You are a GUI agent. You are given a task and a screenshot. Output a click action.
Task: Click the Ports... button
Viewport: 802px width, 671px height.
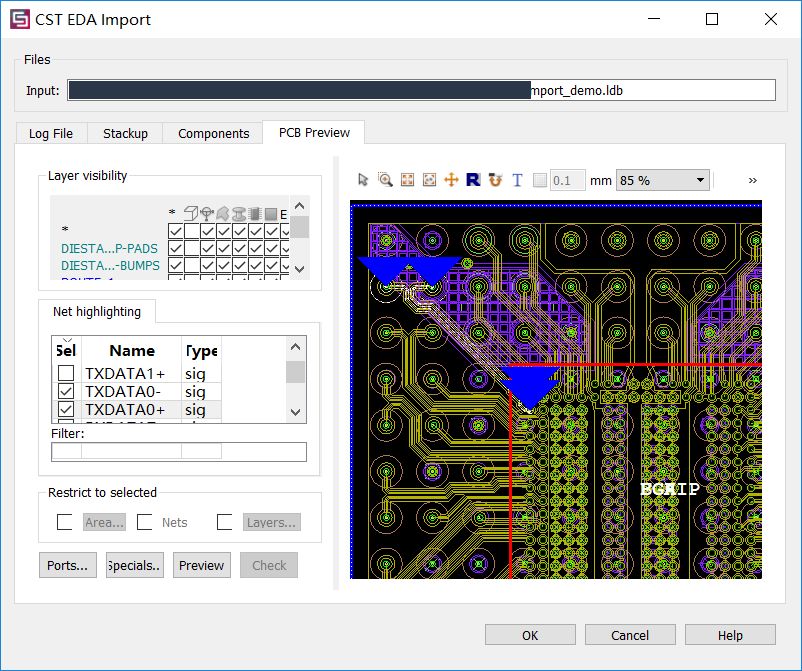[68, 565]
